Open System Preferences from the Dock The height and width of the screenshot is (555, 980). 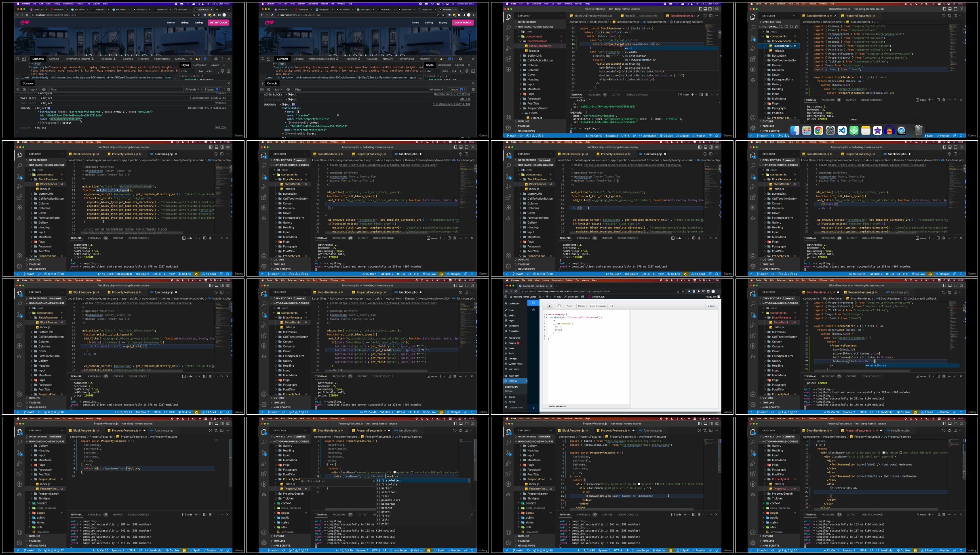coord(830,130)
